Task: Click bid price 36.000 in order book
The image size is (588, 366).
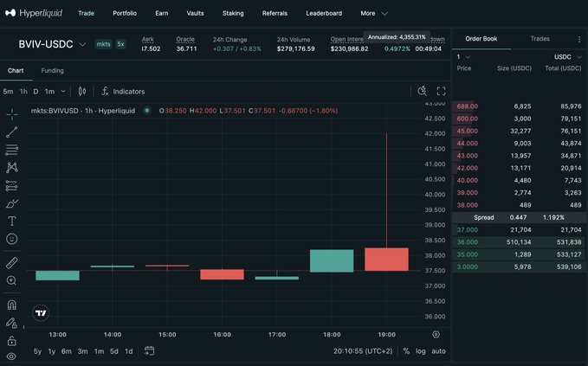Action: point(468,242)
